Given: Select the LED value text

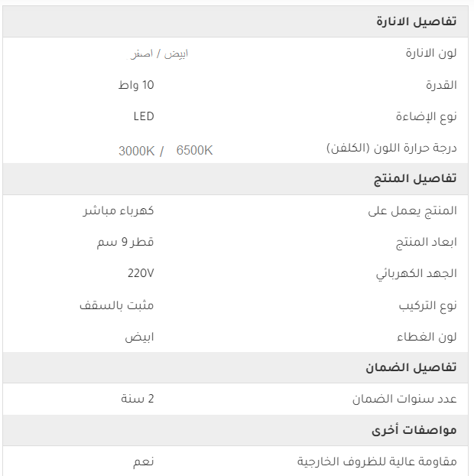Looking at the screenshot, I should click(x=144, y=116).
